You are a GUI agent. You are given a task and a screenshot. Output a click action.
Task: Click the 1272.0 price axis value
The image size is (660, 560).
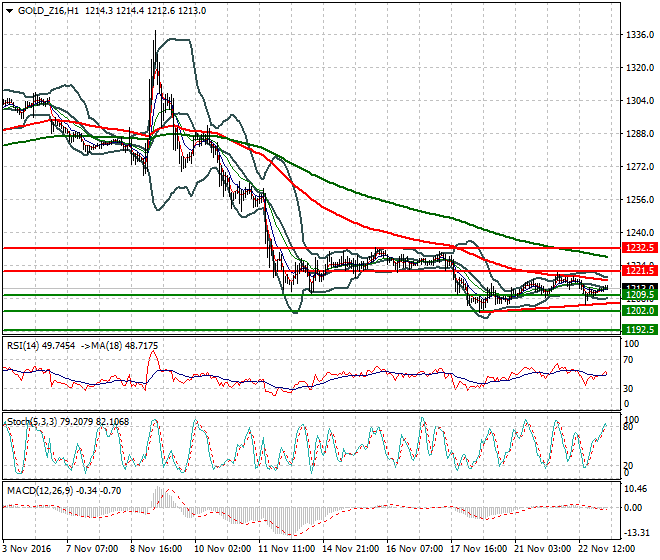pos(640,167)
